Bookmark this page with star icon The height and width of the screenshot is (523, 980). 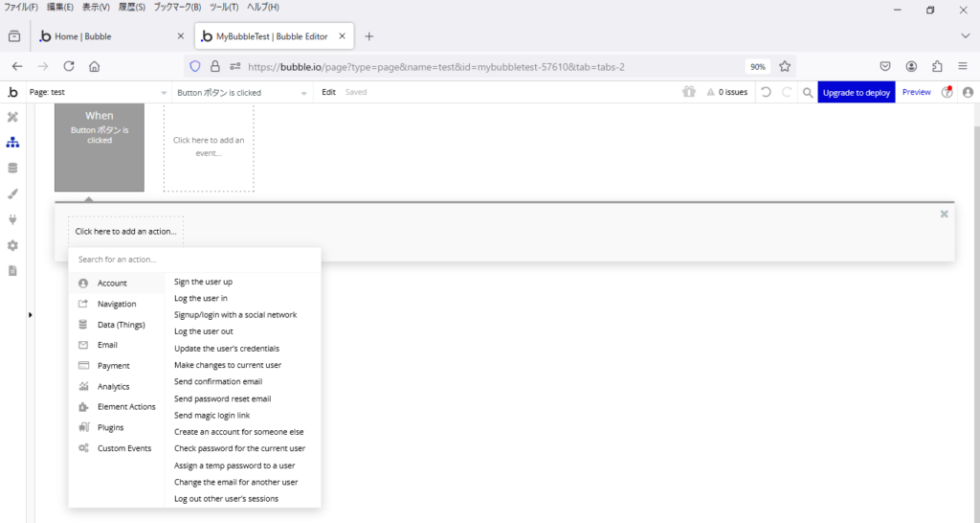click(x=785, y=66)
